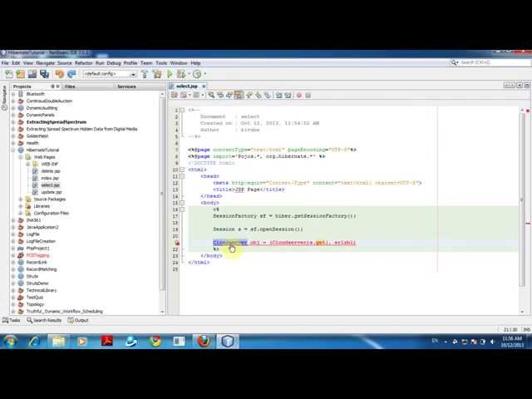The image size is (532, 399).
Task: Switch to the Services tab
Action: tap(126, 86)
